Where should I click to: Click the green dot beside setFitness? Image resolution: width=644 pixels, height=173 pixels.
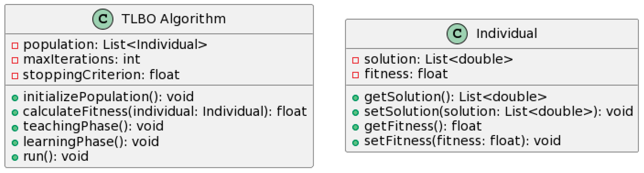pos(355,143)
